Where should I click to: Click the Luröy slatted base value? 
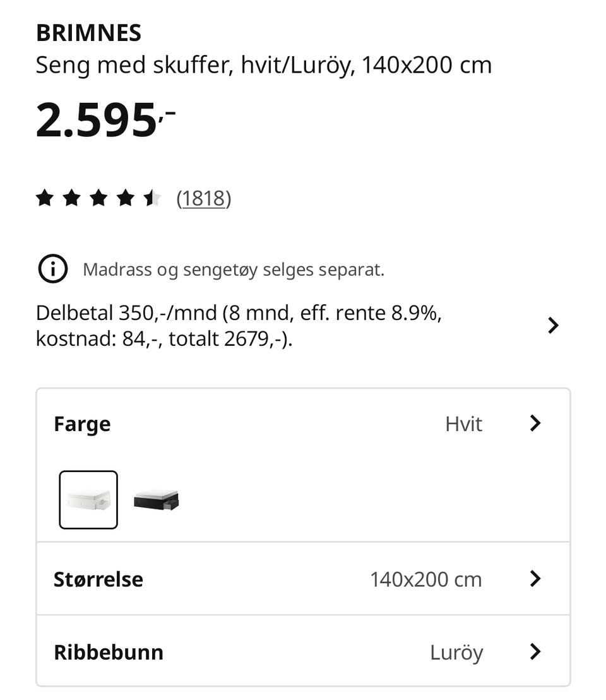456,653
